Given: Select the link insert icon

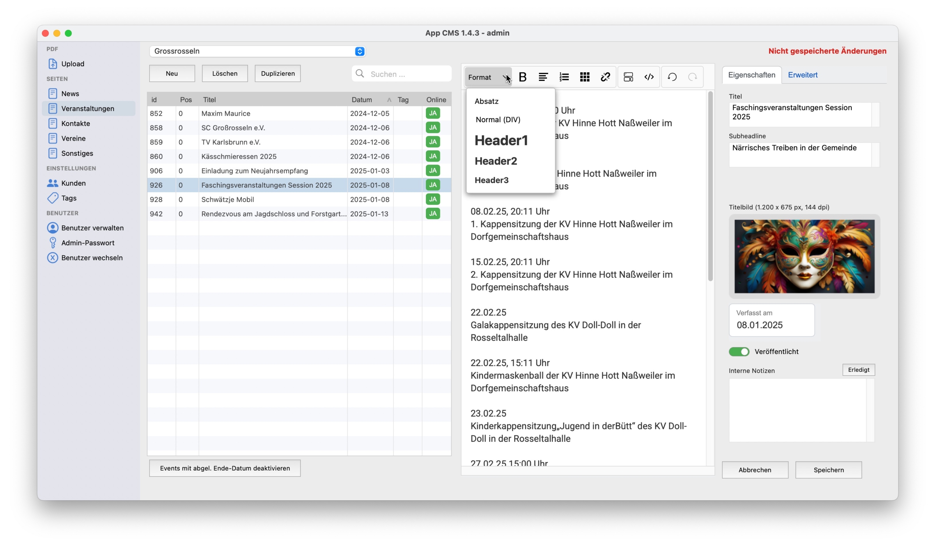Looking at the screenshot, I should (x=604, y=77).
